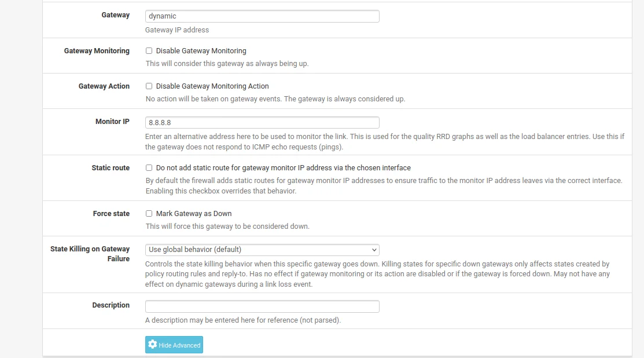Click the empty Description text box
644x358 pixels.
tap(262, 306)
